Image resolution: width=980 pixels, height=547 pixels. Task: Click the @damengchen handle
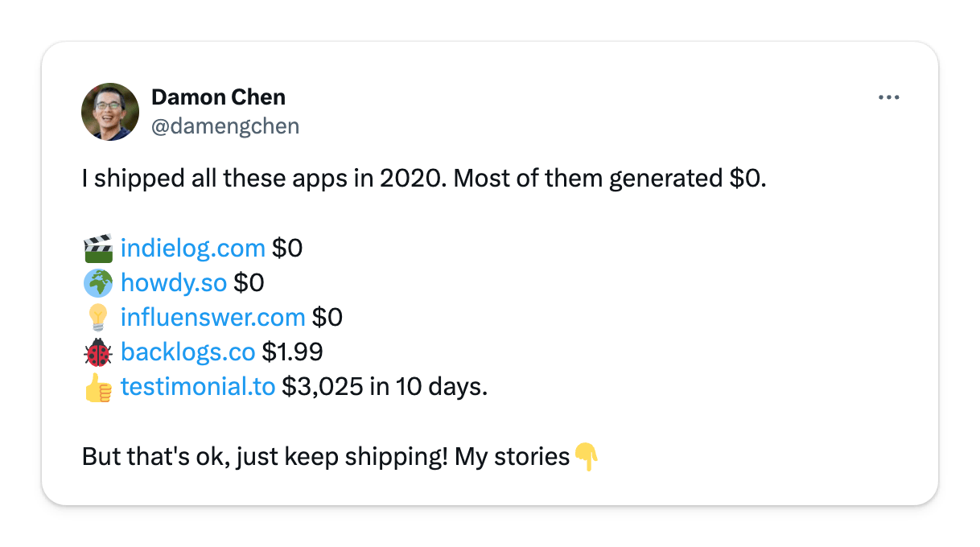point(224,126)
